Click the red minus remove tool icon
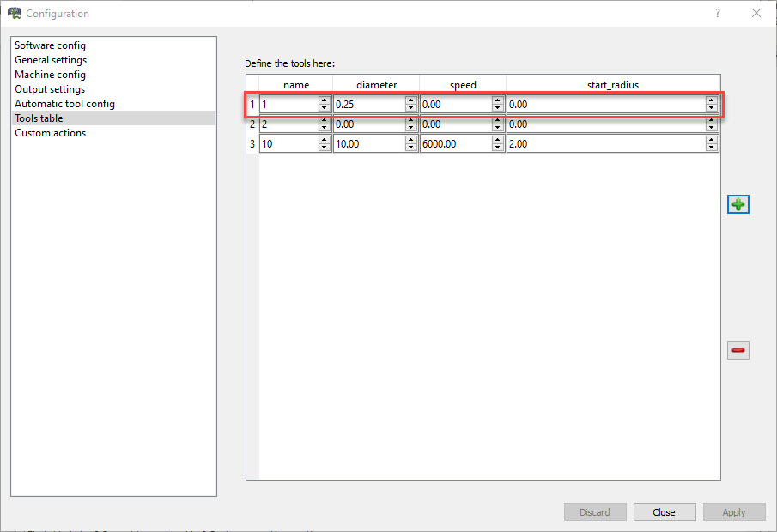This screenshot has width=777, height=532. coord(738,350)
